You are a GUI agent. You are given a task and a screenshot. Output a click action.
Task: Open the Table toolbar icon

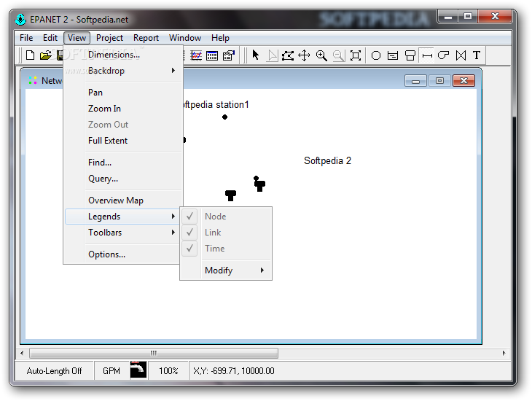pos(212,55)
